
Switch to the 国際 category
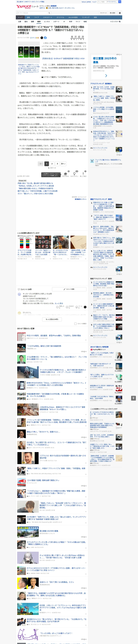point(32,21)
